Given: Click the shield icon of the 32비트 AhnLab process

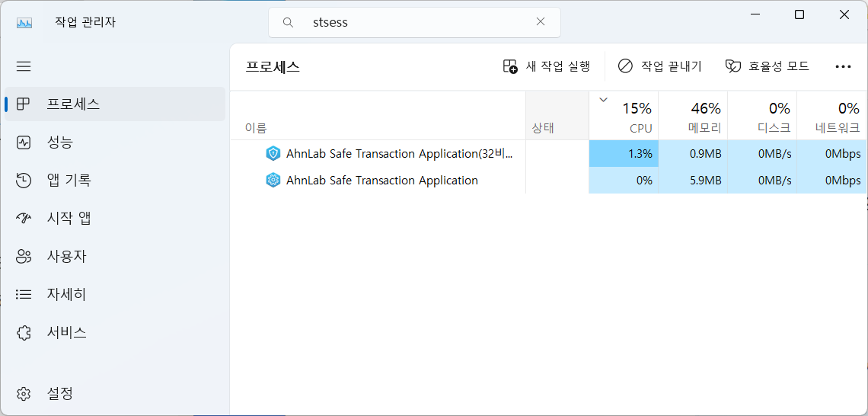Looking at the screenshot, I should pyautogui.click(x=273, y=153).
